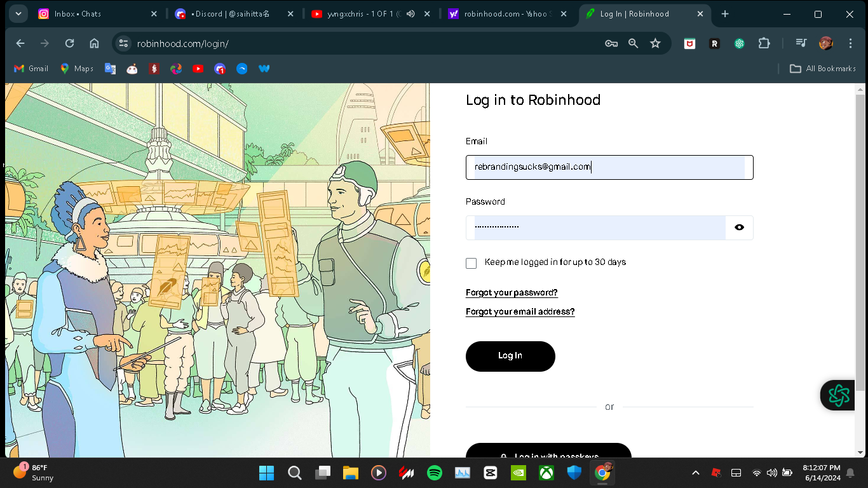The height and width of the screenshot is (488, 868).
Task: Open the ChatGPT extension in toolbar
Action: tap(739, 44)
